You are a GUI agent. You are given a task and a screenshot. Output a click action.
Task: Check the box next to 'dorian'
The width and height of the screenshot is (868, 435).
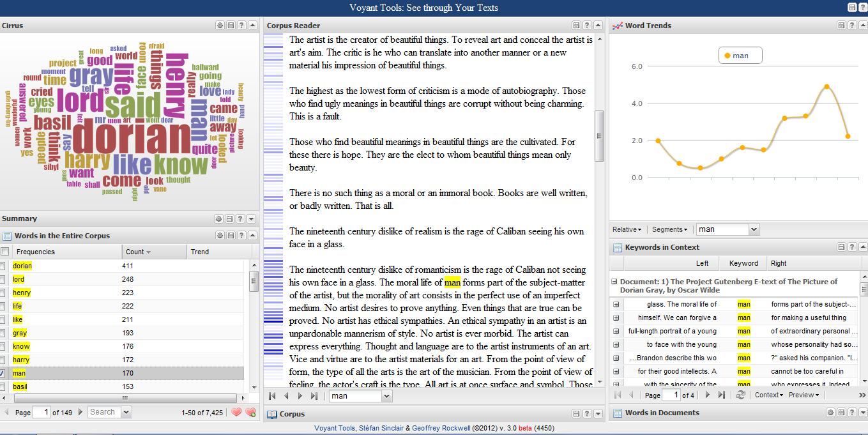click(3, 266)
